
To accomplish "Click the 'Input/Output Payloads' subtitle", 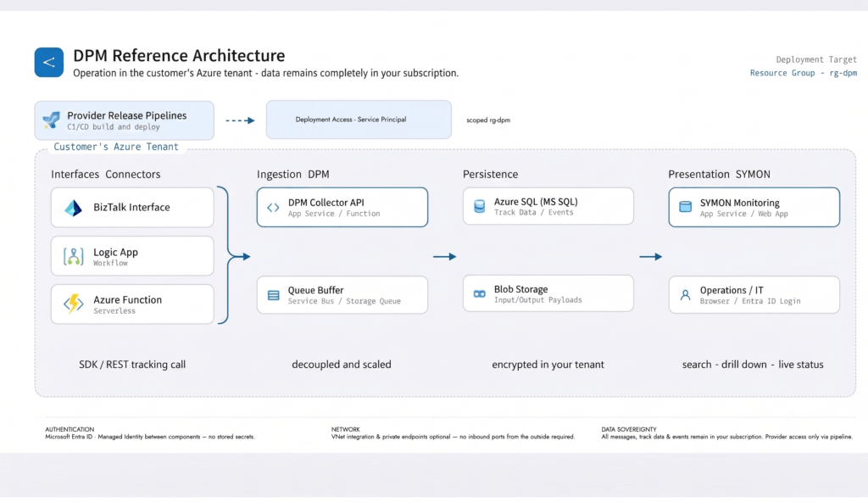I will 537,300.
